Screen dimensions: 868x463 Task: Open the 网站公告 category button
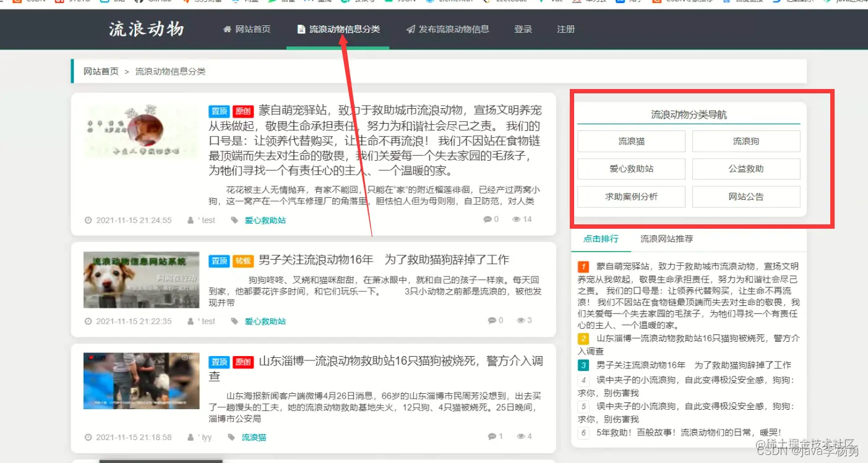[746, 197]
